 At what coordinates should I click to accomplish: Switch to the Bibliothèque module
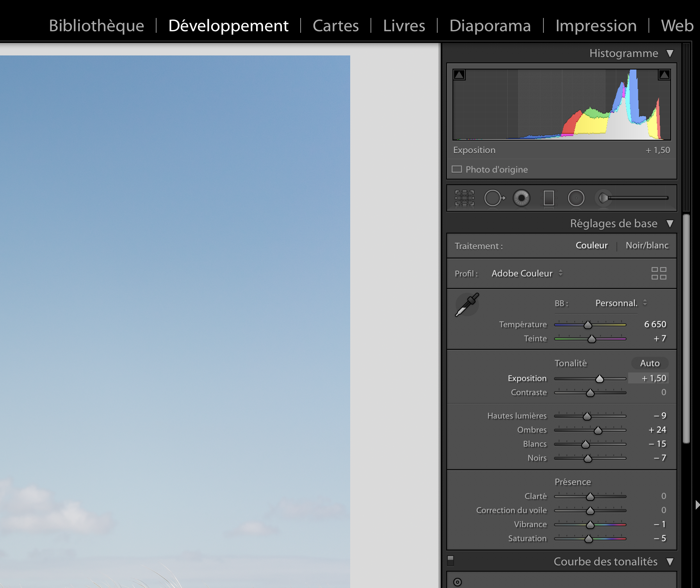click(x=96, y=26)
